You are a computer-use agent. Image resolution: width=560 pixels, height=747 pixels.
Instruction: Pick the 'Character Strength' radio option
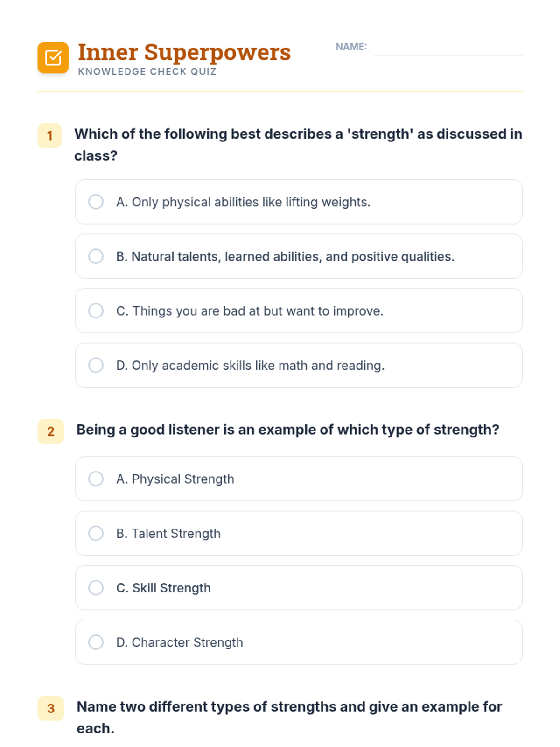tap(96, 642)
